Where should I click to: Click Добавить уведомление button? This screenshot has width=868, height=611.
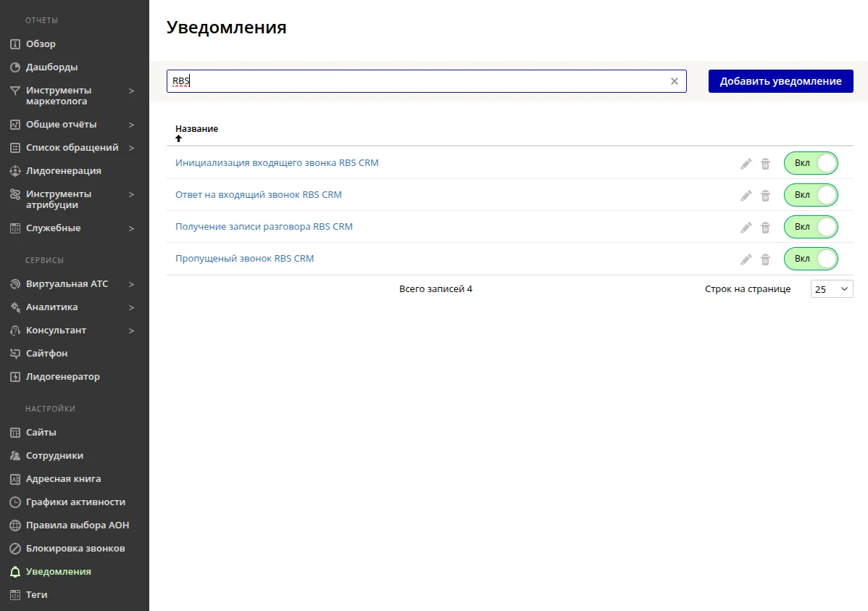point(780,81)
